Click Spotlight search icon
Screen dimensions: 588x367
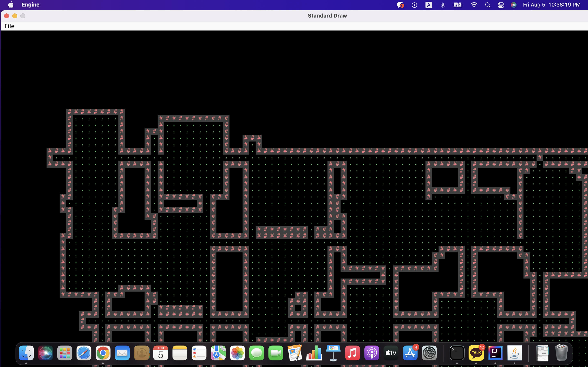click(488, 5)
